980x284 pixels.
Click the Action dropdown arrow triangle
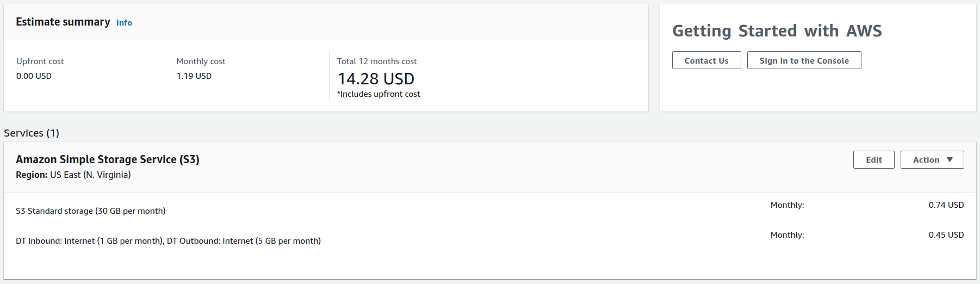(950, 160)
